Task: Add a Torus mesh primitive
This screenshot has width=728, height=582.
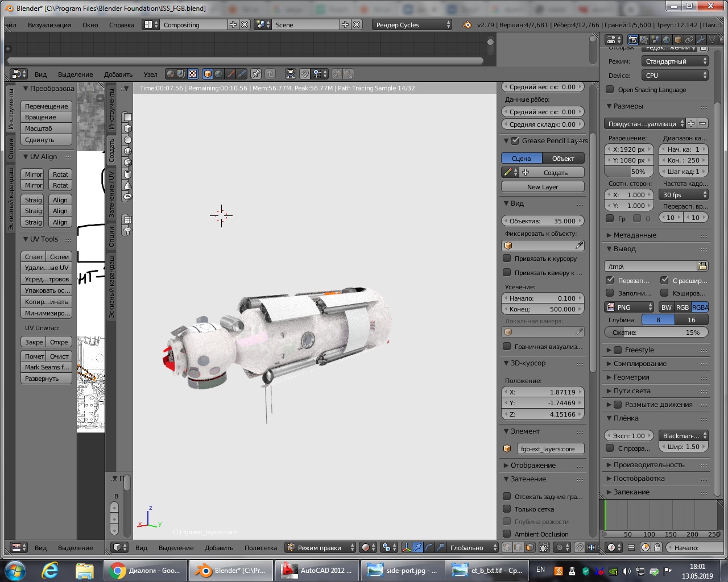Action: coord(128,197)
